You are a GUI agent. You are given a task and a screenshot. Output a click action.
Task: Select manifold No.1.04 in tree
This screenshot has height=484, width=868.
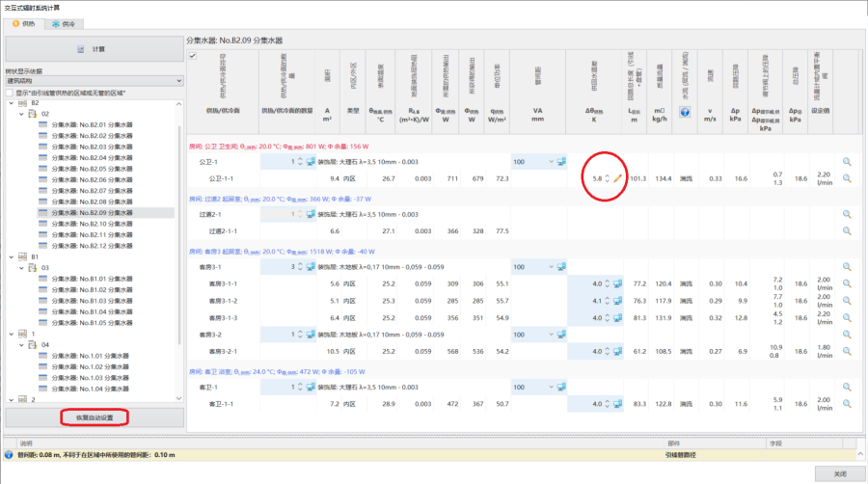[x=91, y=389]
